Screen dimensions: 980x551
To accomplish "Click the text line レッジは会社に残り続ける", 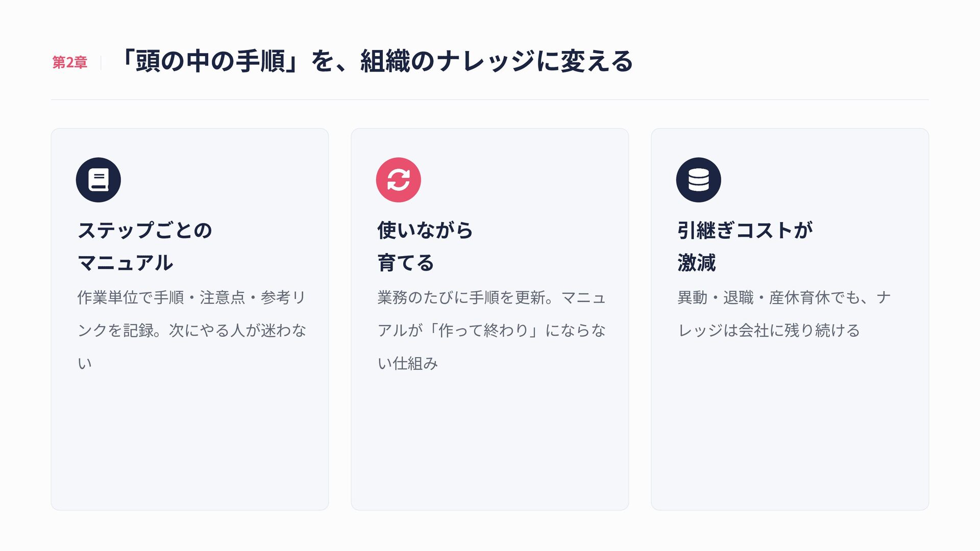I will (769, 331).
